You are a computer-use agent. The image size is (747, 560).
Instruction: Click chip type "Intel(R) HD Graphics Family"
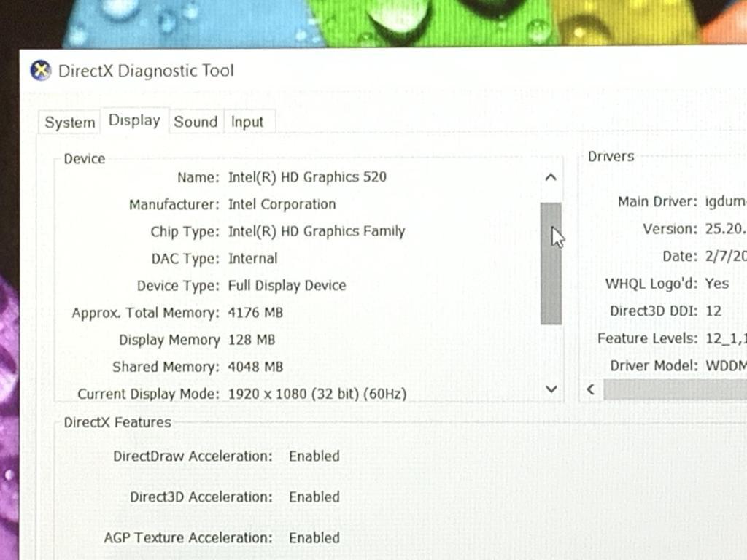[x=317, y=231]
